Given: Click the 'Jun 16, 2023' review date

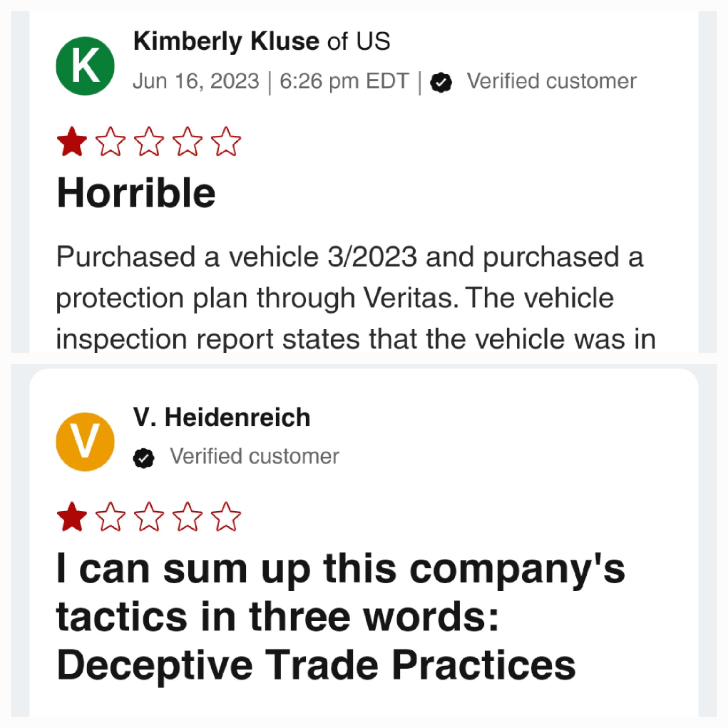Looking at the screenshot, I should [x=196, y=81].
